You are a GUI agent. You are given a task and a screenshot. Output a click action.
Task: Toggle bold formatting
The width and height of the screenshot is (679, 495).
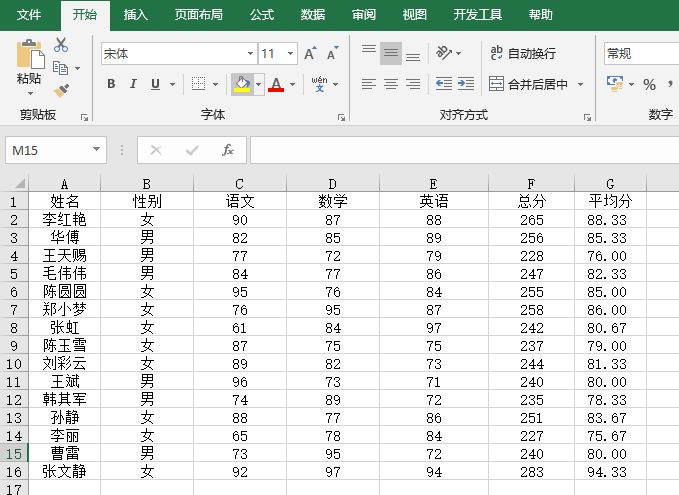111,84
